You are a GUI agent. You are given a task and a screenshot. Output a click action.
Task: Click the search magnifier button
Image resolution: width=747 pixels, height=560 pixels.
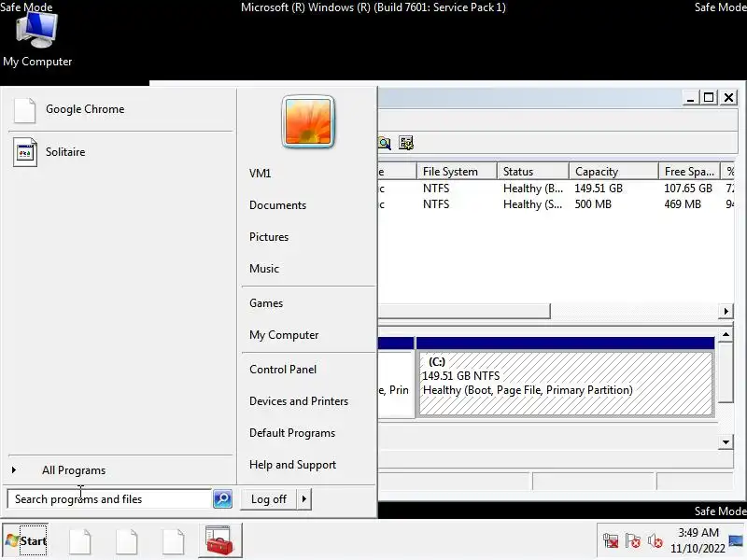tap(222, 499)
